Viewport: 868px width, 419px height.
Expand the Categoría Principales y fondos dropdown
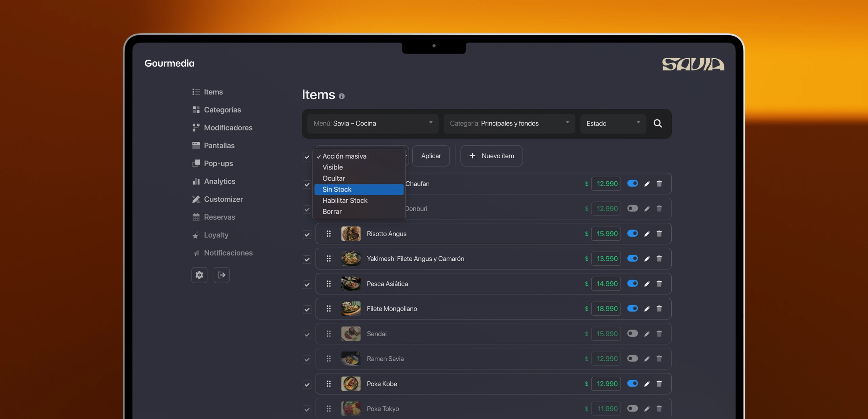click(x=509, y=123)
